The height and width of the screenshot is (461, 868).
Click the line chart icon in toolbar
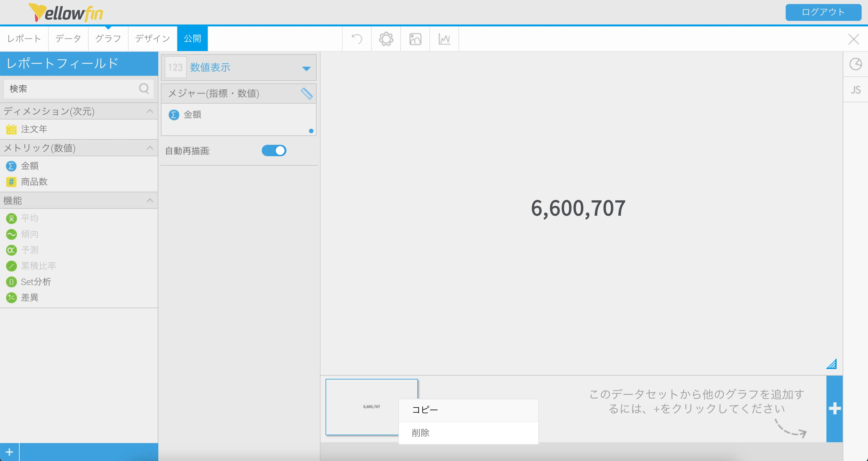(x=444, y=39)
